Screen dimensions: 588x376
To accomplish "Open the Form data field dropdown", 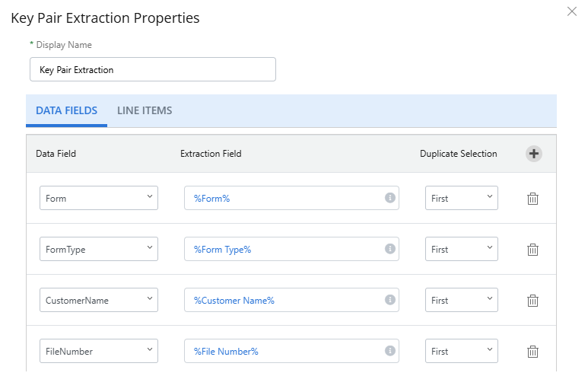I will coord(99,198).
